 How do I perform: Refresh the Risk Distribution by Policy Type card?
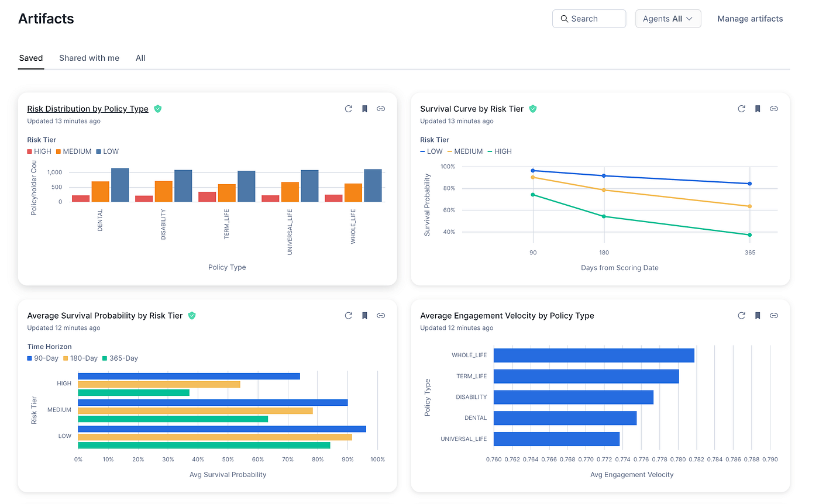click(x=349, y=109)
